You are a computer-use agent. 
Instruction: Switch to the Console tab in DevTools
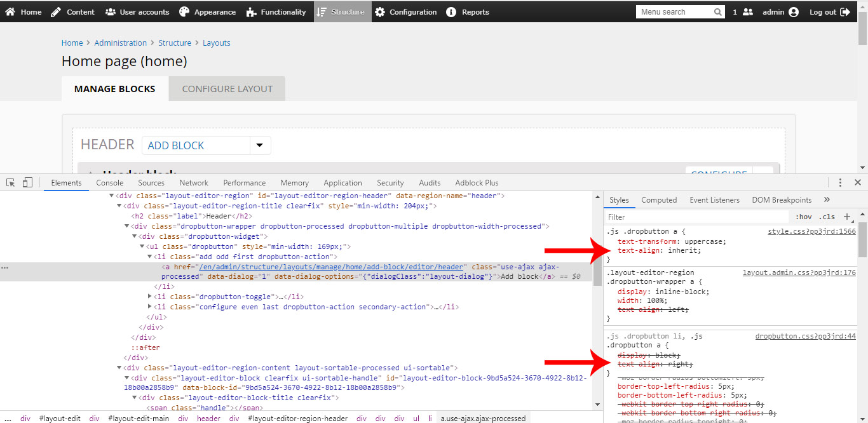[x=109, y=182]
